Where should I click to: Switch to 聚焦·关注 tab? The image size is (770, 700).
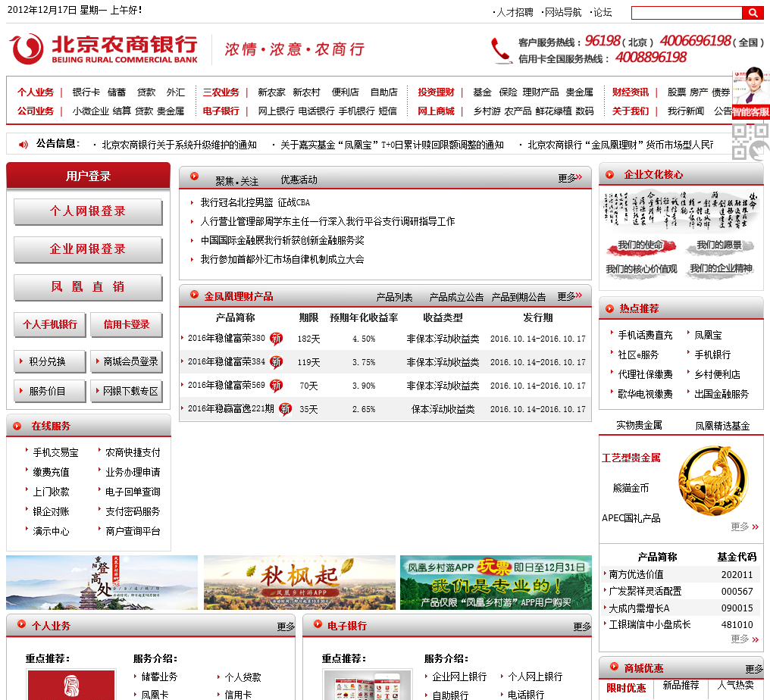236,181
